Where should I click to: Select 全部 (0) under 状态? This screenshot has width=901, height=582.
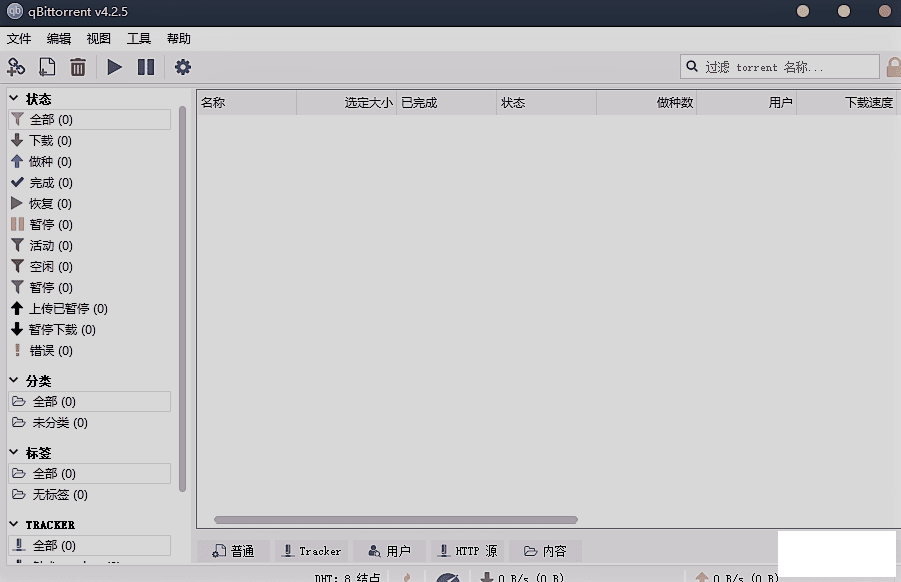tap(90, 120)
